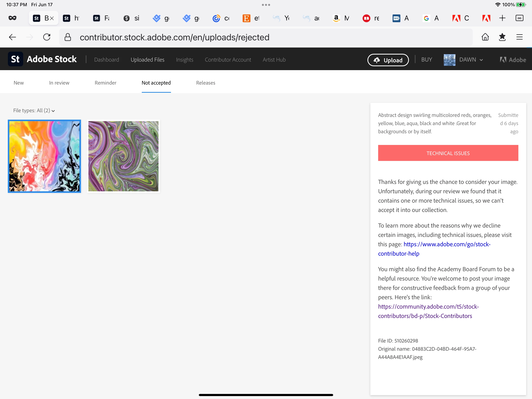The width and height of the screenshot is (532, 399).
Task: Bookmark the page with the star icon
Action: click(502, 37)
